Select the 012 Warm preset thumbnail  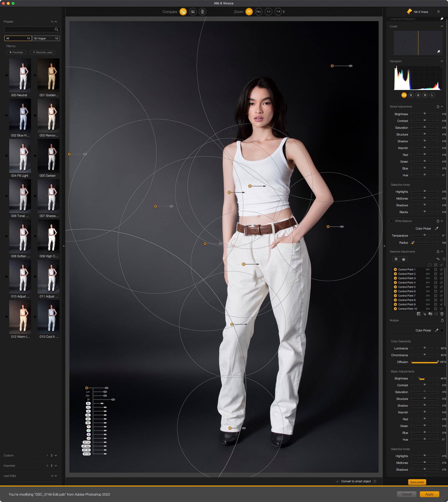click(20, 317)
